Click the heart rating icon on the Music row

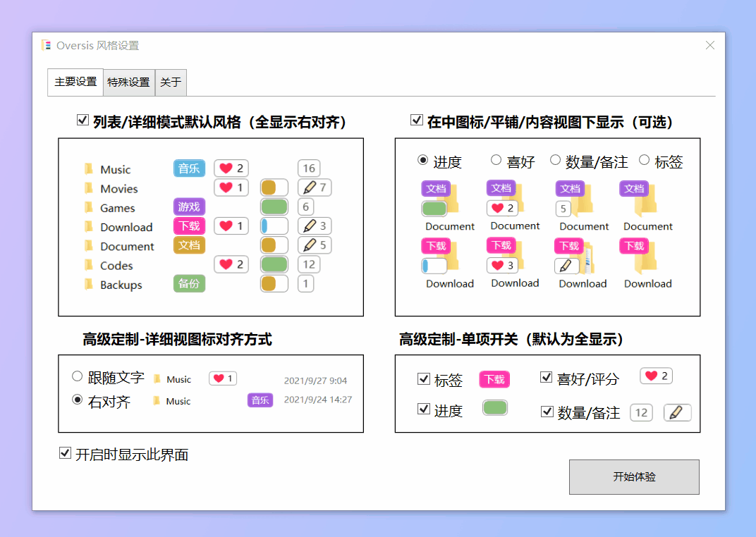click(x=231, y=168)
